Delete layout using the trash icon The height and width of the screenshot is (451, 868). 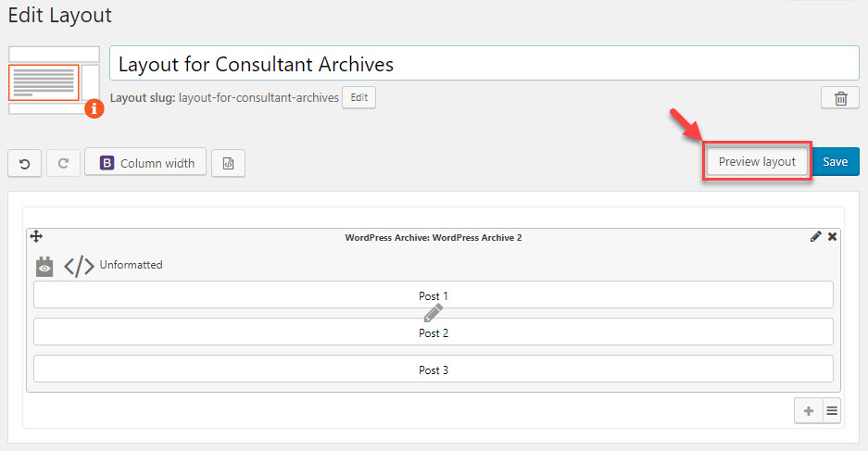(840, 98)
